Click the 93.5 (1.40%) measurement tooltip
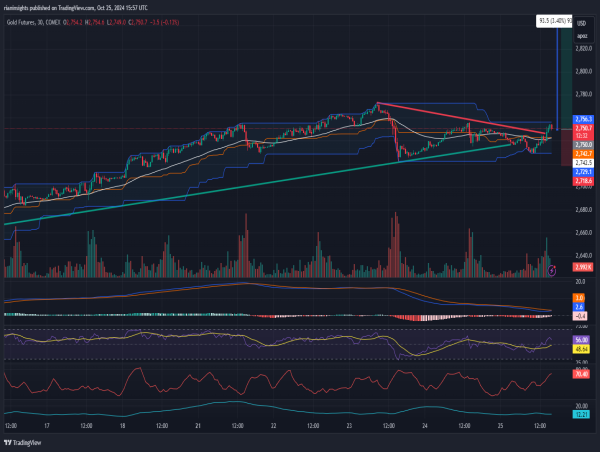Image resolution: width=600 pixels, height=452 pixels. pos(554,21)
